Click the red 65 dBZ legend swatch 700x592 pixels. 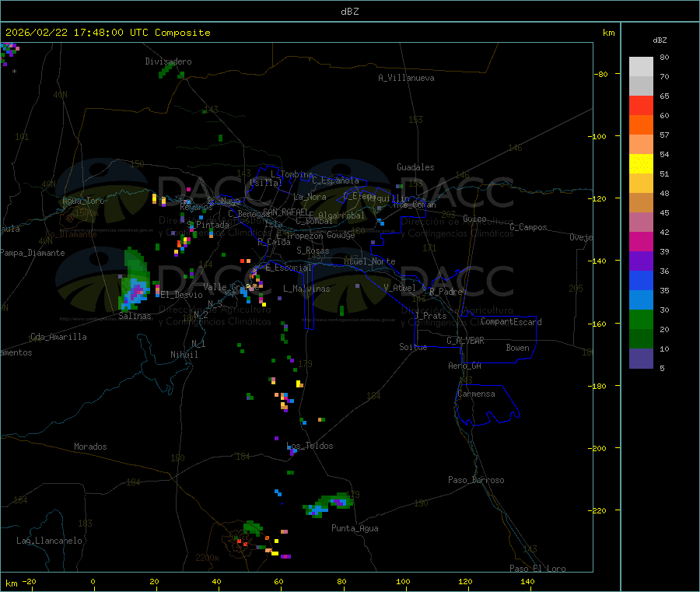point(641,105)
